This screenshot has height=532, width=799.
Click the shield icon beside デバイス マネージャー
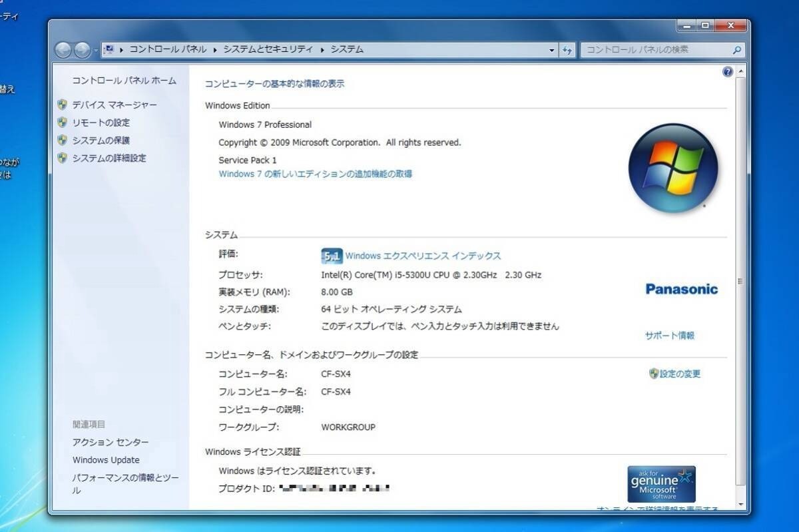[x=63, y=105]
